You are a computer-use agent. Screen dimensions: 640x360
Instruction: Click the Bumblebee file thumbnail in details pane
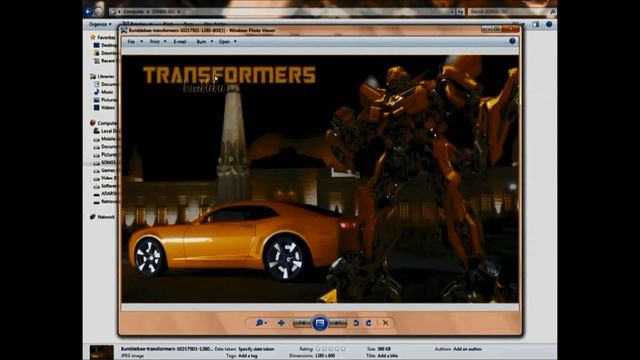pos(102,353)
